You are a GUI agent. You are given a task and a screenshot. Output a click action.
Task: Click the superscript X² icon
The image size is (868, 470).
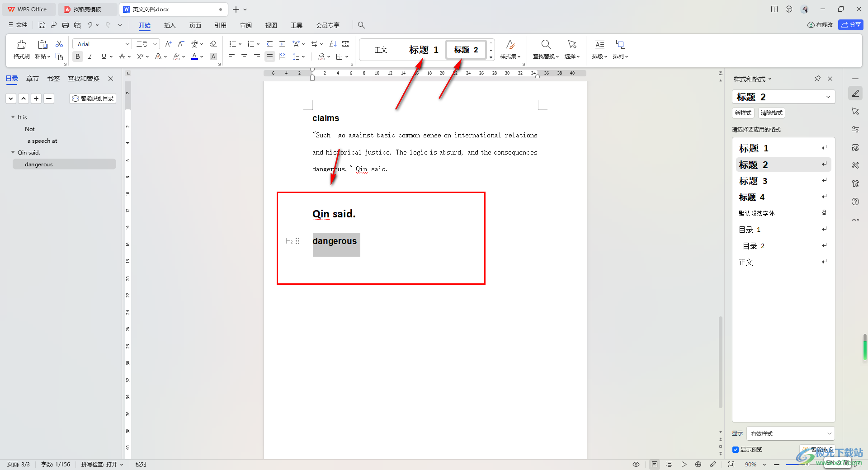pyautogui.click(x=140, y=56)
